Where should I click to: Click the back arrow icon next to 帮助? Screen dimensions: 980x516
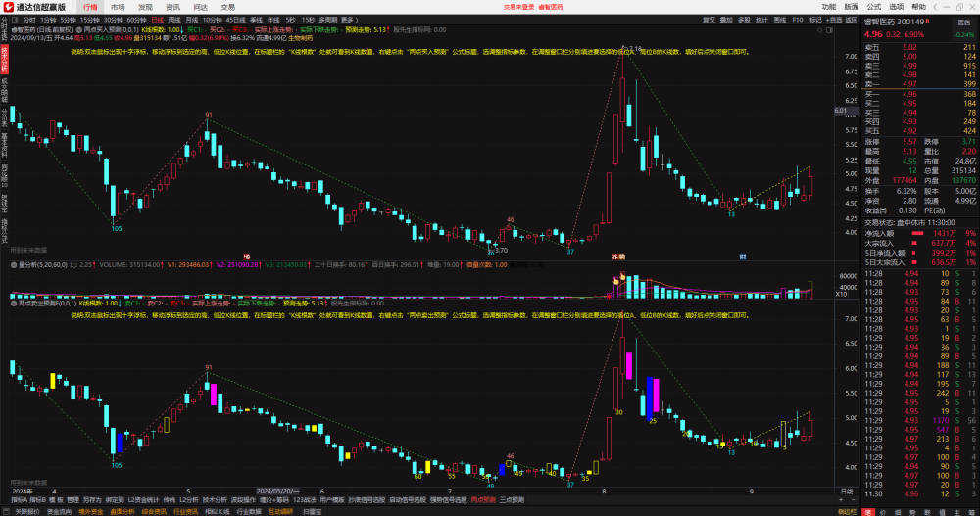(935, 7)
